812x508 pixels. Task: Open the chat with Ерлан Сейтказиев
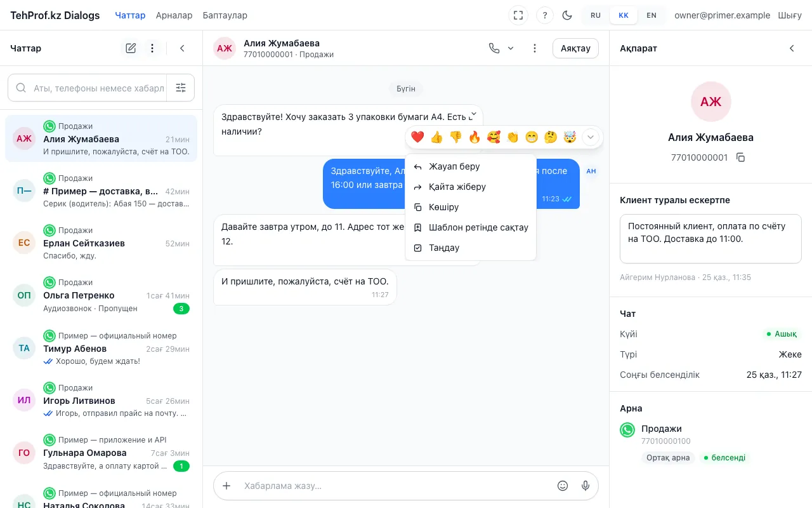pos(101,243)
